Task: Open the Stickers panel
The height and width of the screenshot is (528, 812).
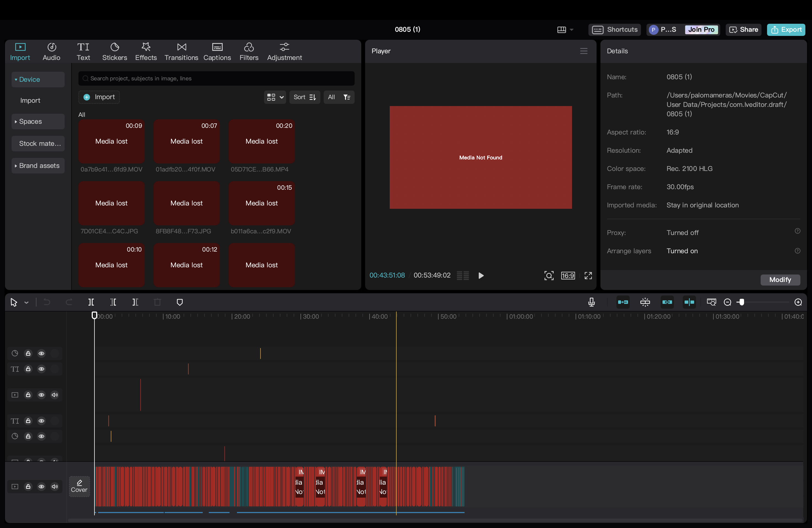Action: pyautogui.click(x=115, y=52)
